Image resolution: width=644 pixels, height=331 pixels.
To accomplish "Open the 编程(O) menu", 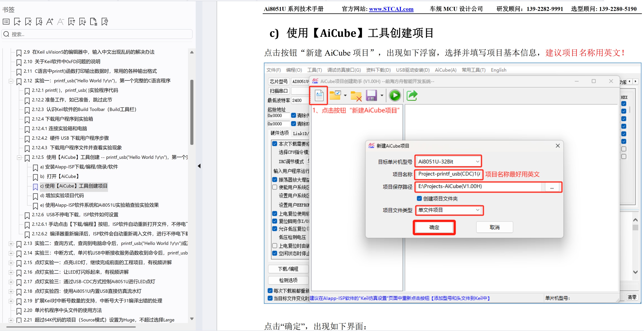I will pos(294,70).
